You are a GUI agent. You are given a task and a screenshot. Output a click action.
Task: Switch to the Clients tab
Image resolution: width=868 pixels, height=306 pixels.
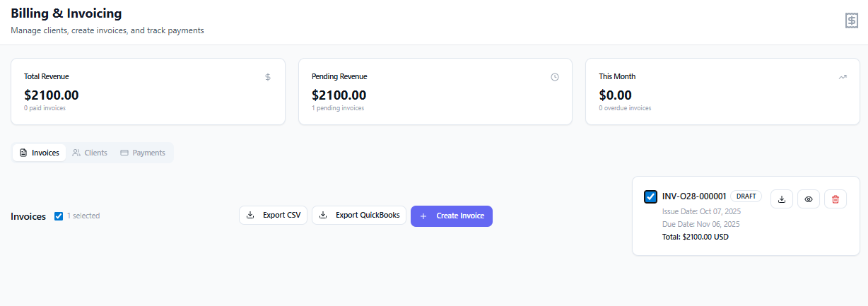(90, 153)
